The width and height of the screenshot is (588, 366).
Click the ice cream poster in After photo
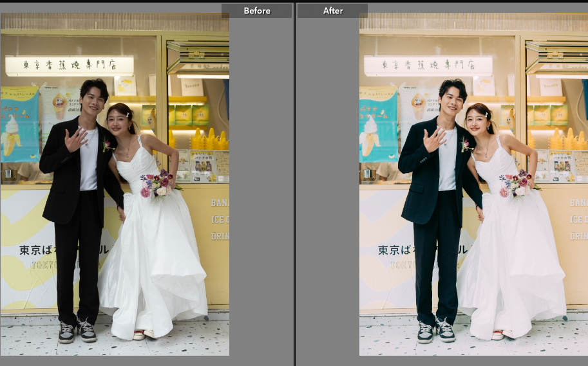click(378, 124)
